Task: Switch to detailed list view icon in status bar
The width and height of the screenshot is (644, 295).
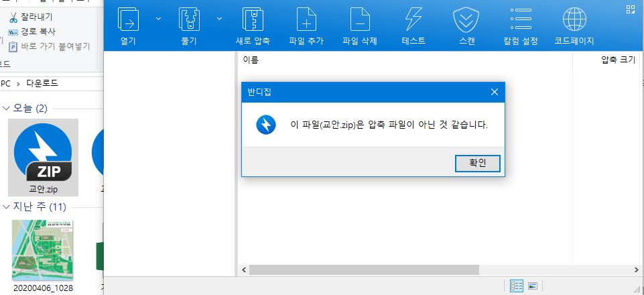Action: pos(516,286)
